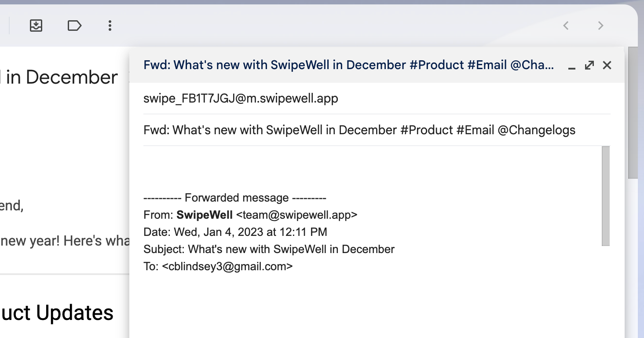Minimize the Fwd compose window
Screen dimensions: 644x338
click(x=572, y=66)
